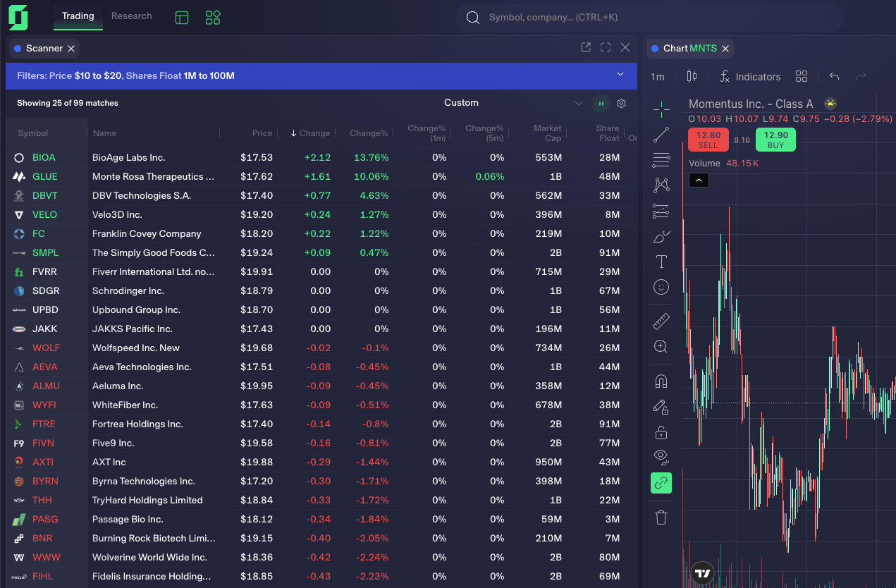This screenshot has height=588, width=896.
Task: Activate the magnet snapping tool
Action: coord(661,381)
